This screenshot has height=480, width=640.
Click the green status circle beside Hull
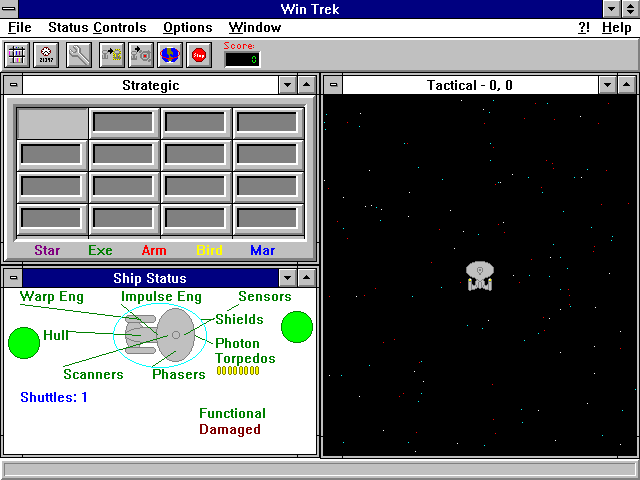click(x=24, y=343)
